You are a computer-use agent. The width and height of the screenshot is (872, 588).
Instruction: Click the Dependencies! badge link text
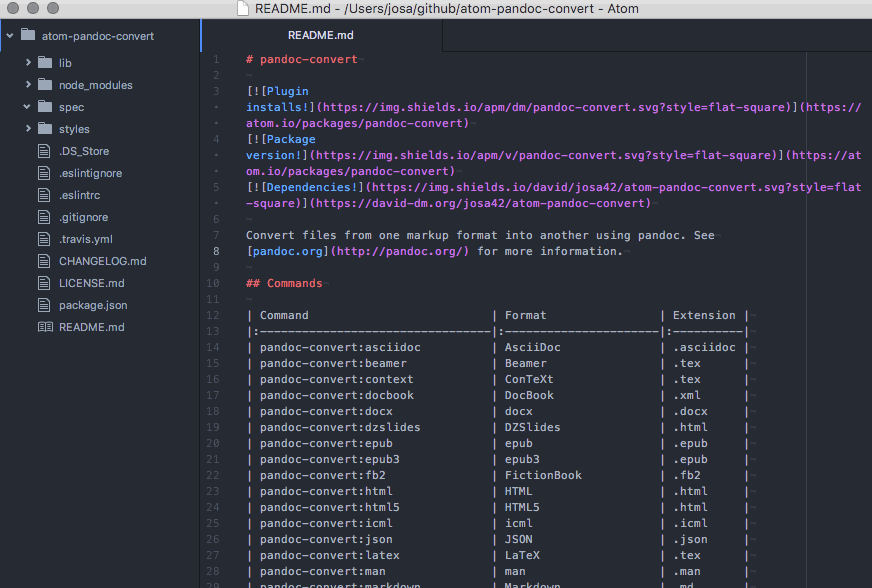pos(311,187)
